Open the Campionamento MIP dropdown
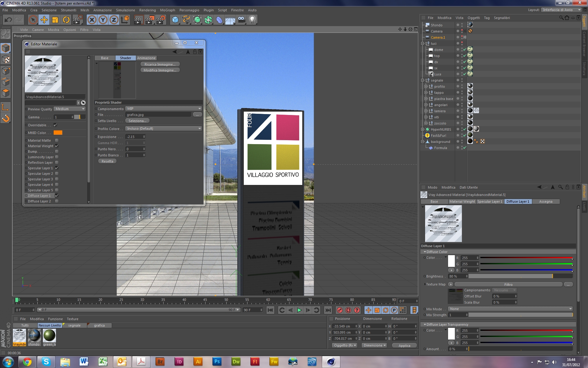This screenshot has height=368, width=588. click(x=164, y=109)
